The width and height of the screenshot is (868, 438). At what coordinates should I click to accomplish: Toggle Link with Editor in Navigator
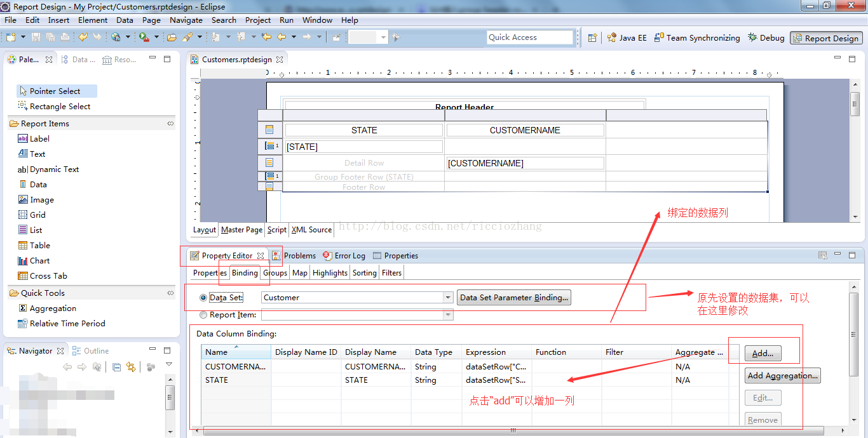point(131,367)
